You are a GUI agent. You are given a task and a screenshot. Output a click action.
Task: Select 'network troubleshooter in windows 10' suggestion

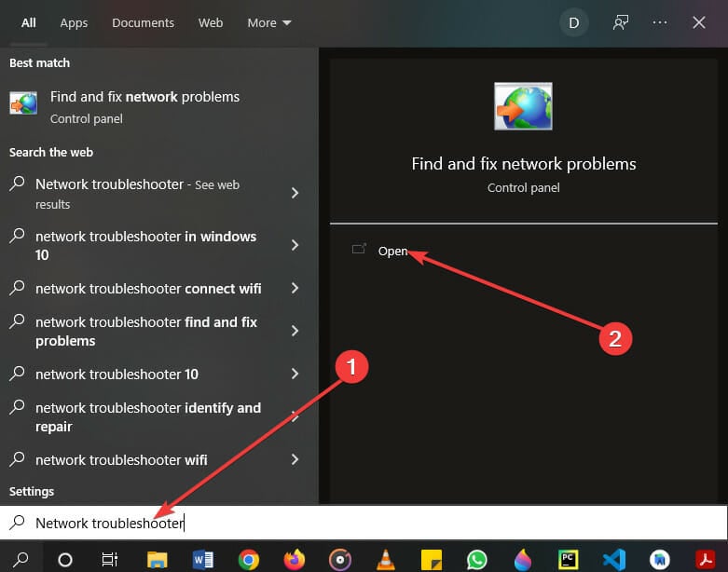159,245
